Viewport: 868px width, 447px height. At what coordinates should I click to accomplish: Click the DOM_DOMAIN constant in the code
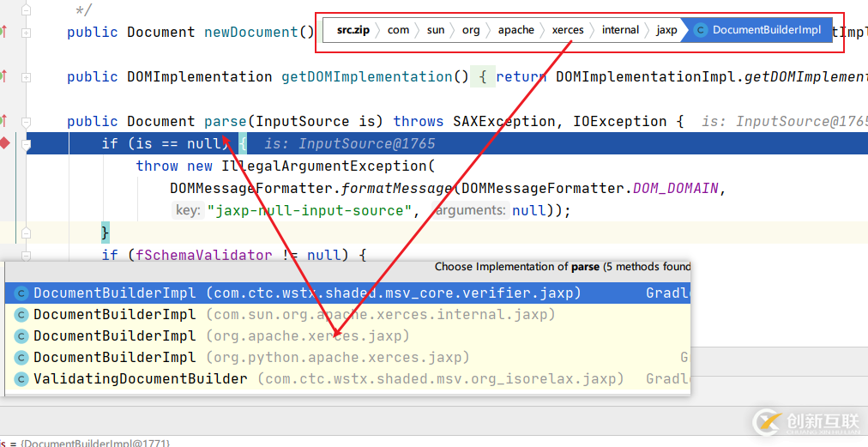(675, 189)
